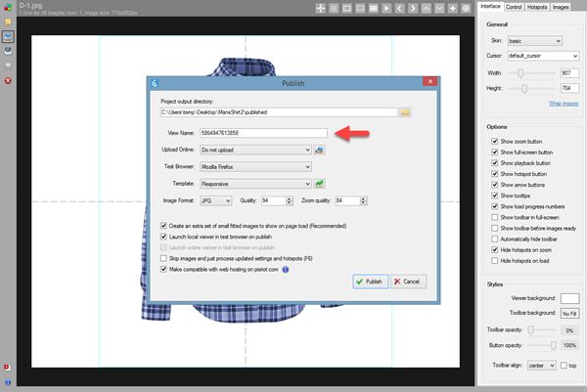The width and height of the screenshot is (587, 392).
Task: Browse for project output directory folder
Action: tap(405, 112)
